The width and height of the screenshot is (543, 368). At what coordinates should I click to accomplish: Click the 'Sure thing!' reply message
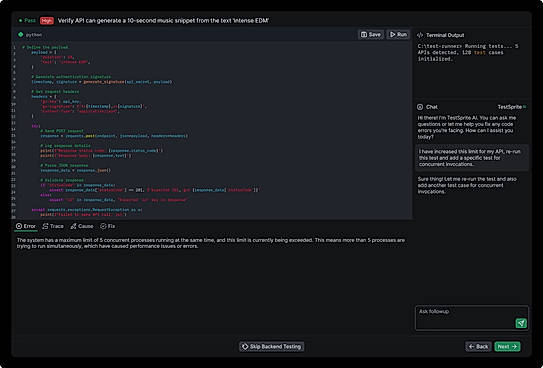[x=467, y=185]
